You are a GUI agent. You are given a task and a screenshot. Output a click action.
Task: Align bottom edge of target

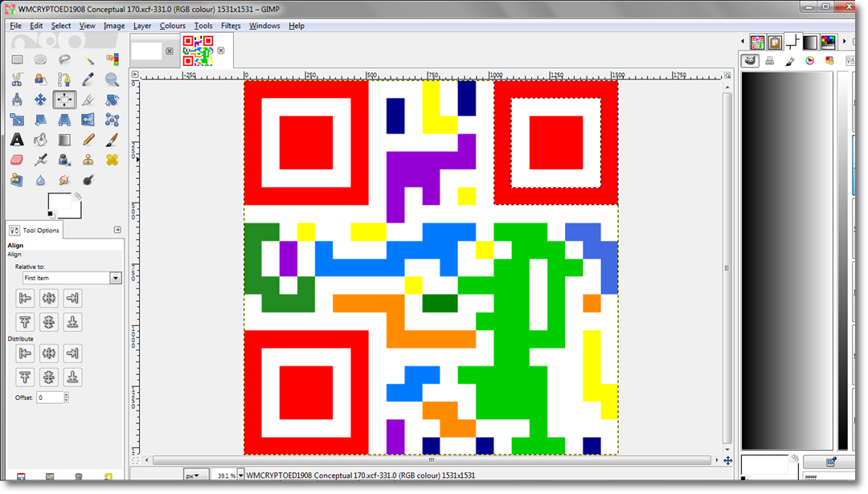[72, 322]
